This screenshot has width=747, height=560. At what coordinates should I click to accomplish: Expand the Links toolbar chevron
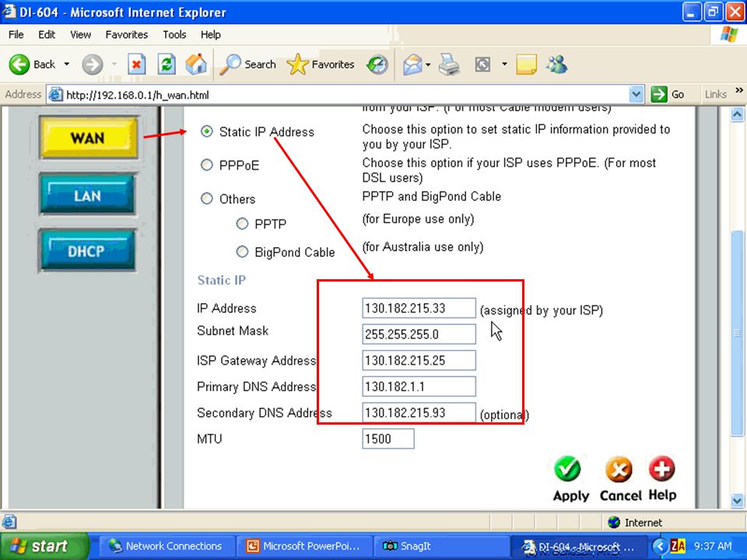(x=739, y=90)
